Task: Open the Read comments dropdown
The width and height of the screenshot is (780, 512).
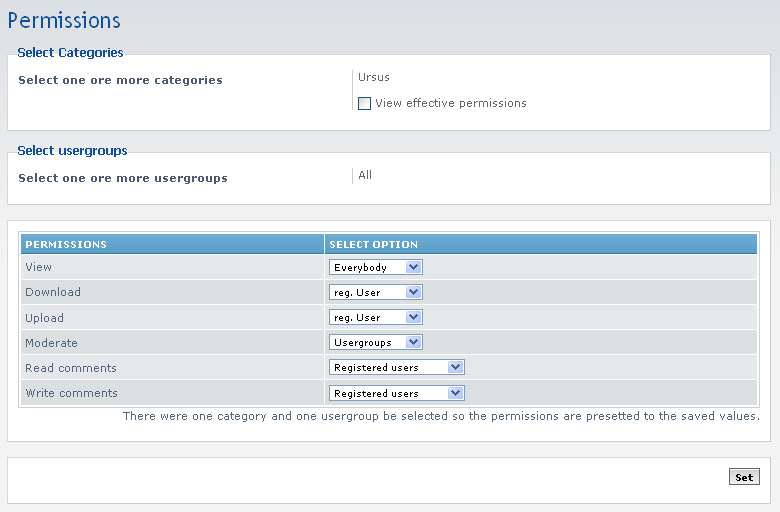Action: (x=397, y=367)
